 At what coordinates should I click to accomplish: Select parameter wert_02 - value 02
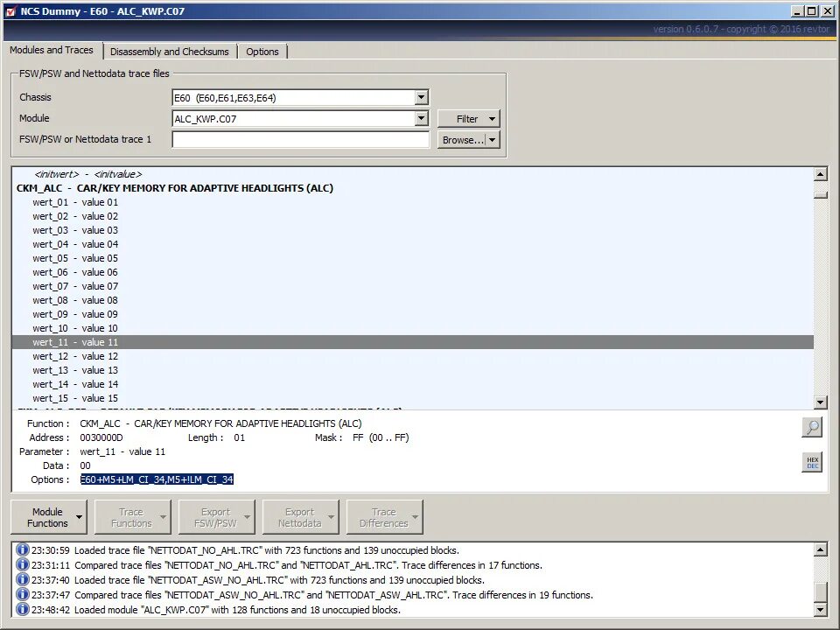(412, 216)
